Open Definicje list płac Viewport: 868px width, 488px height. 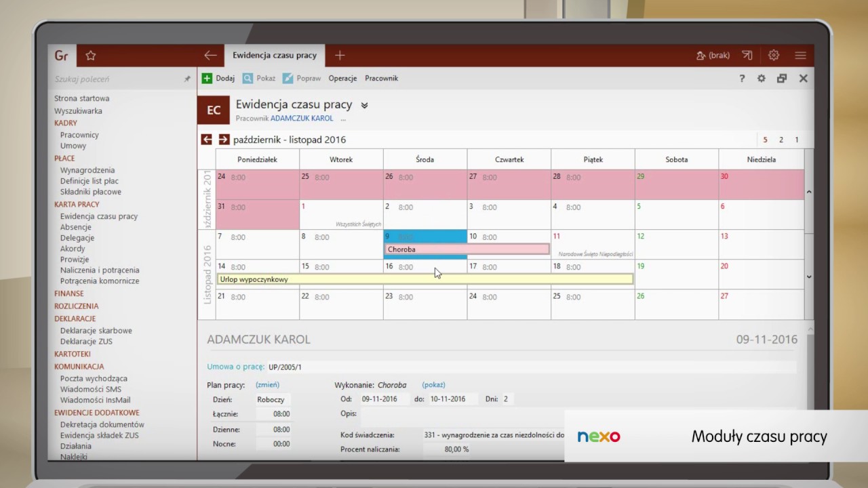[90, 181]
